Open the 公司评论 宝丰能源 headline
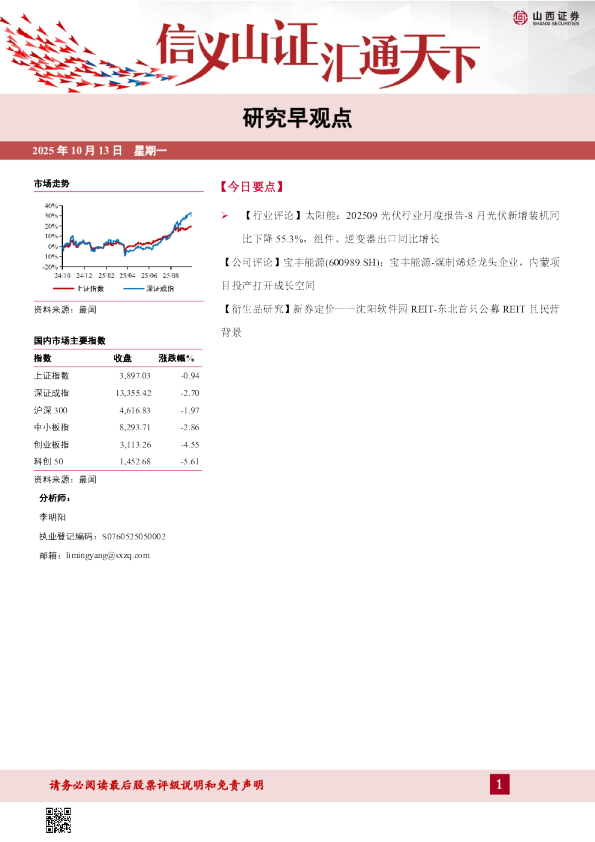 pos(390,274)
